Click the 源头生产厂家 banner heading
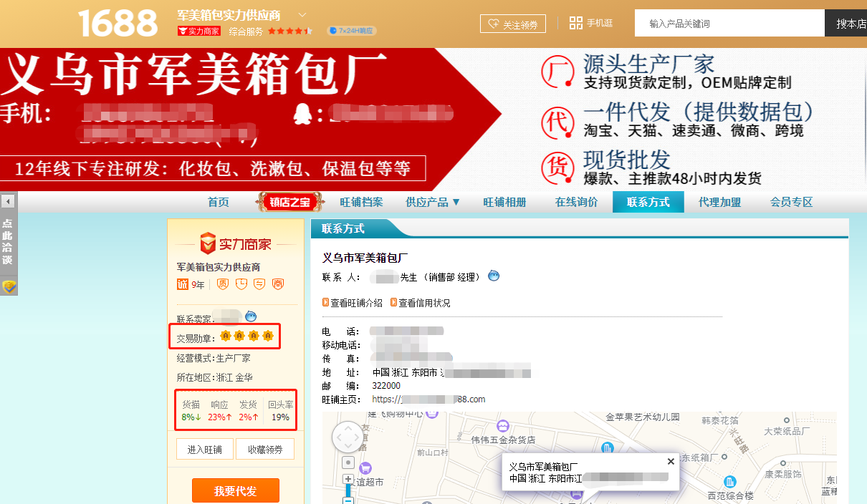This screenshot has width=867, height=504. click(648, 63)
